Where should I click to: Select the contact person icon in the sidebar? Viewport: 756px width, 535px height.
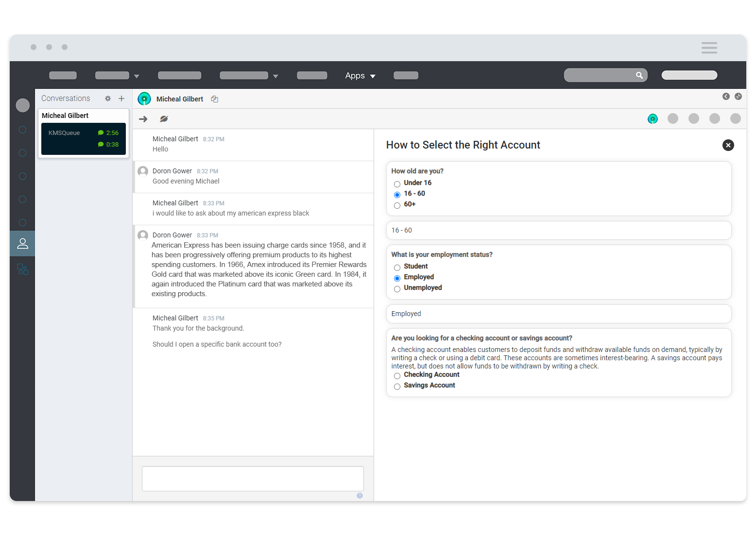pos(22,243)
